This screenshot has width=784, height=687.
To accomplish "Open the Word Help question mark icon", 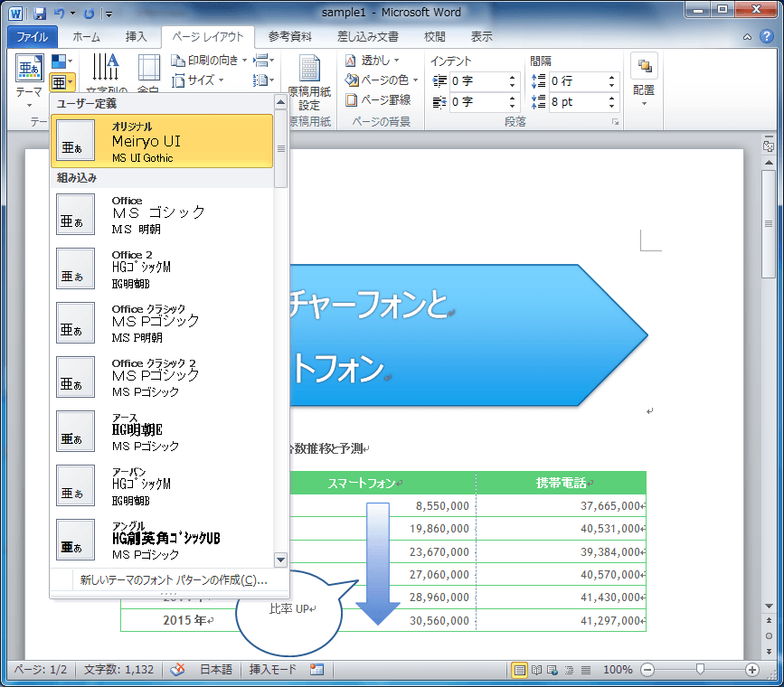I will pos(767,36).
